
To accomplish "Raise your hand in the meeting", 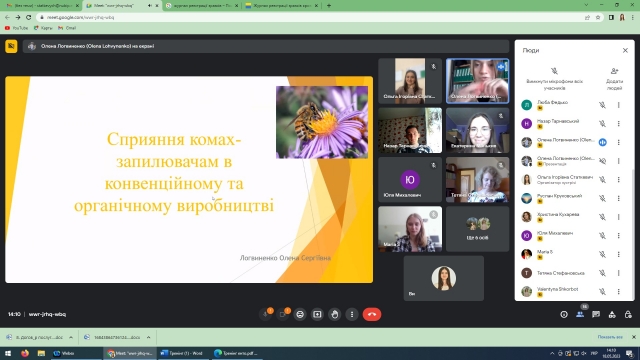I will coord(335,314).
